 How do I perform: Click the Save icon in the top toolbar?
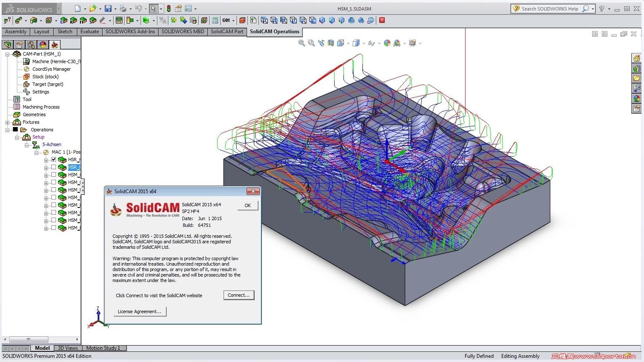pyautogui.click(x=108, y=8)
